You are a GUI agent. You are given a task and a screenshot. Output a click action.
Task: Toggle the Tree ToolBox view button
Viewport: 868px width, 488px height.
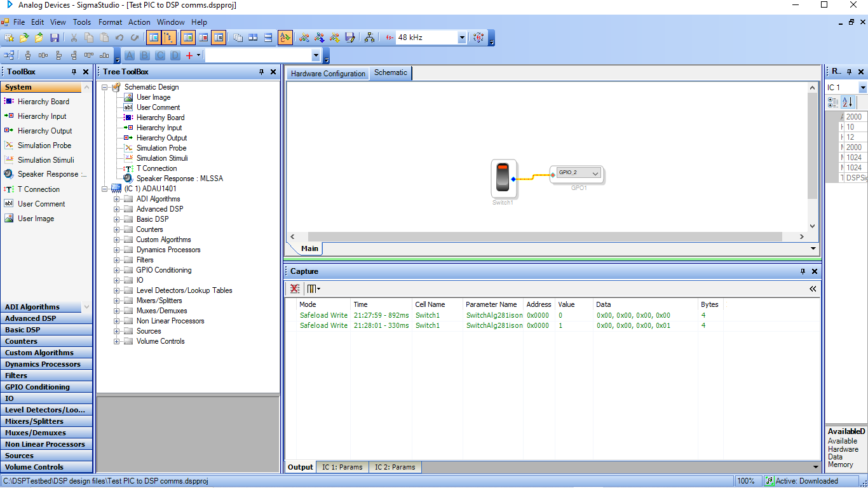pyautogui.click(x=168, y=37)
